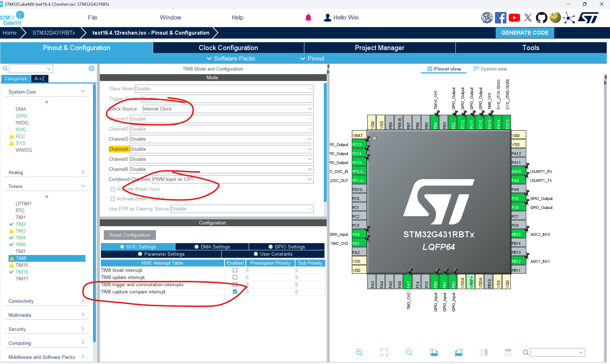Switch to the Clock Configuration tab
The image size is (610, 364).
(x=228, y=48)
